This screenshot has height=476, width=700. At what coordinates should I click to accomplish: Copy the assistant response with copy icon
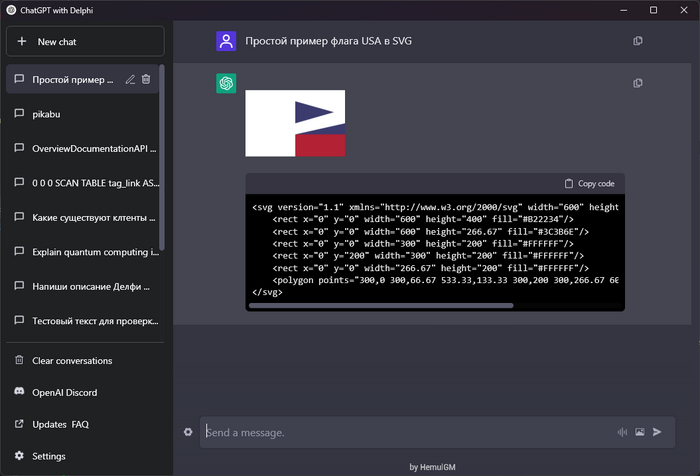[638, 83]
